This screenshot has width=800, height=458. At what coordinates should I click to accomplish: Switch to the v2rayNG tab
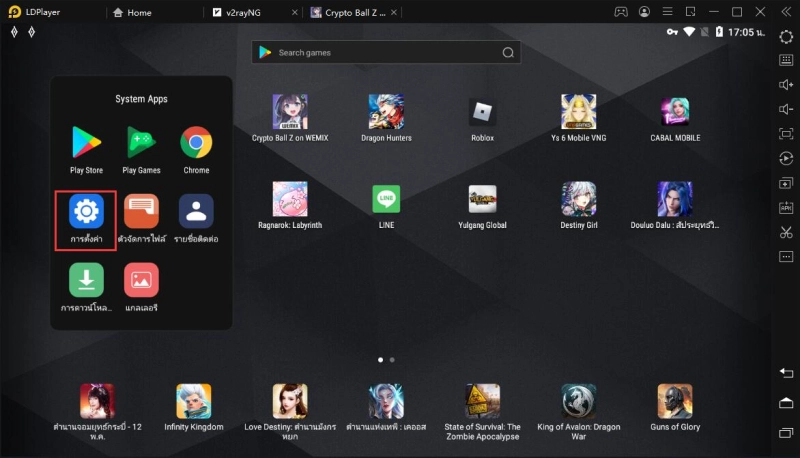coord(237,12)
